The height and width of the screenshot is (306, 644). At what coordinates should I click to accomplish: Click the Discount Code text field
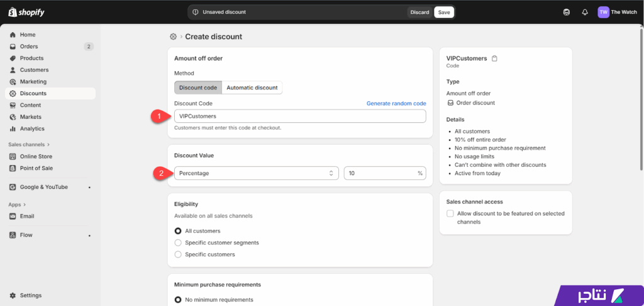pos(300,116)
